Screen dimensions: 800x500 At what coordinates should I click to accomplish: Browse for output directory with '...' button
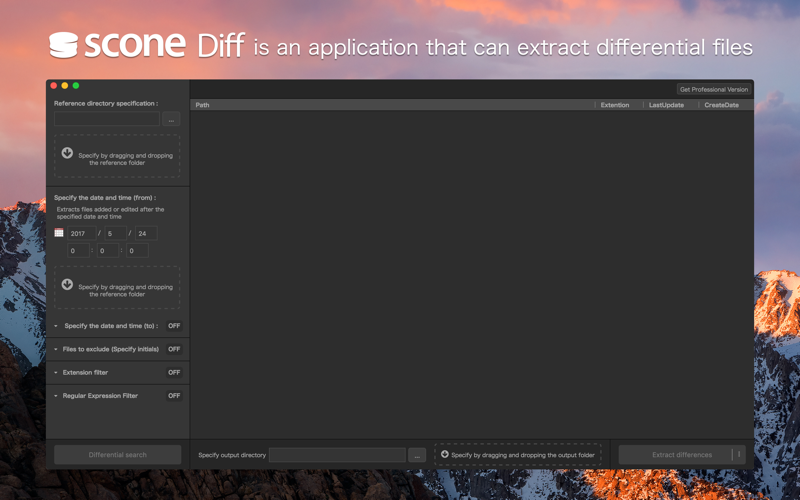[417, 455]
